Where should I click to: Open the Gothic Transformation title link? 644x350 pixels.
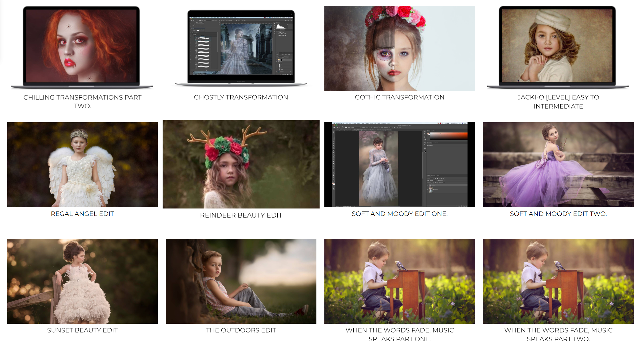399,97
